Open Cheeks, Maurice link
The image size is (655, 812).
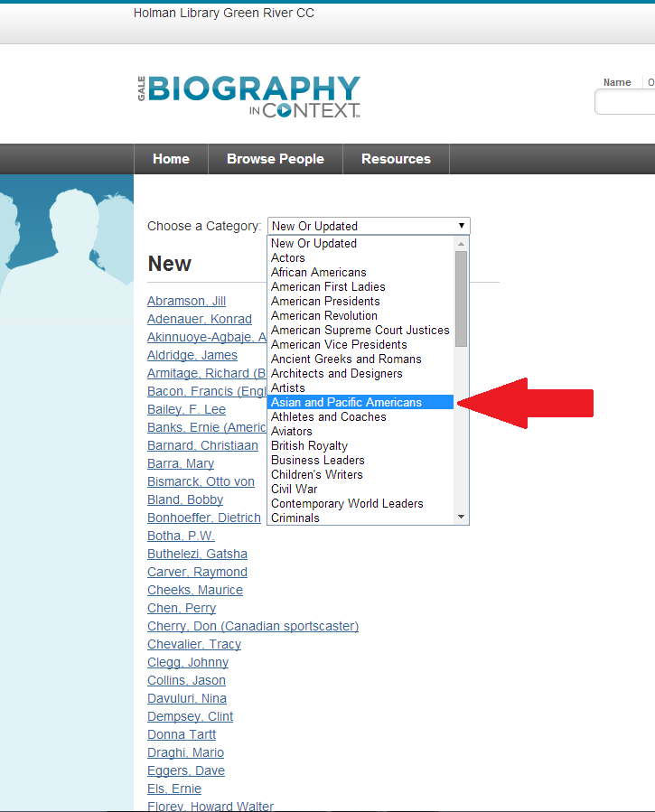pos(194,591)
